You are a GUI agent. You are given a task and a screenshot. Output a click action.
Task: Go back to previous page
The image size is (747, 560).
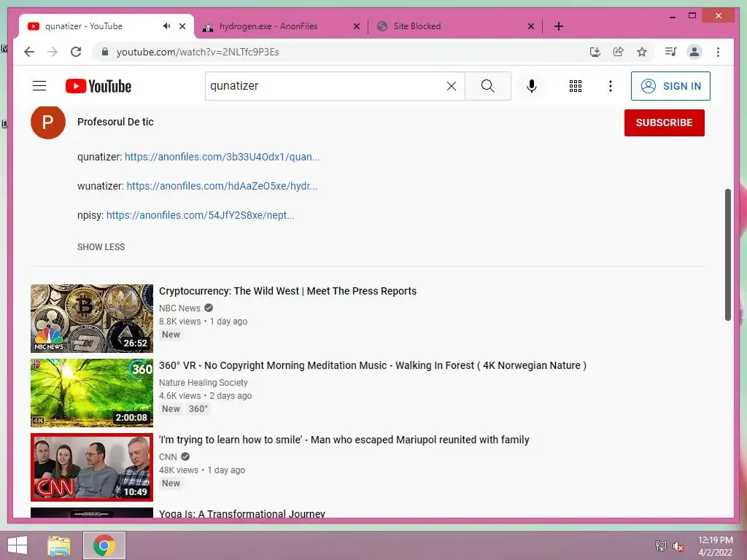29,52
